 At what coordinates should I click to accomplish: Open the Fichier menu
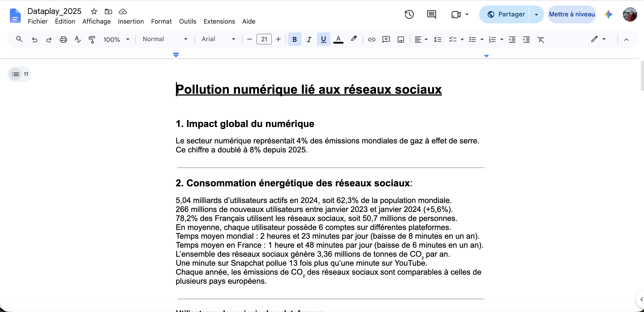[38, 22]
